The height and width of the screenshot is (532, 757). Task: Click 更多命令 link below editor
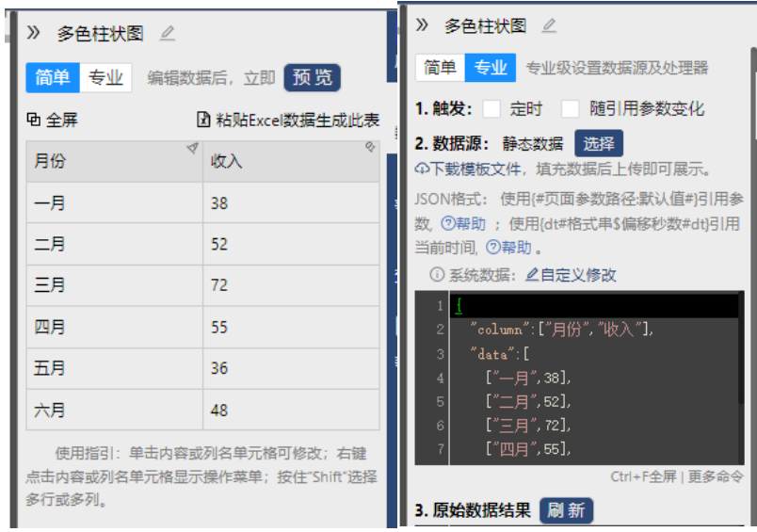click(715, 476)
